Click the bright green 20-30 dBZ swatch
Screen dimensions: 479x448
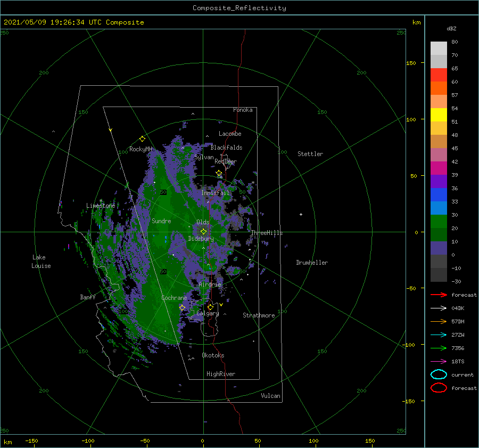click(439, 221)
